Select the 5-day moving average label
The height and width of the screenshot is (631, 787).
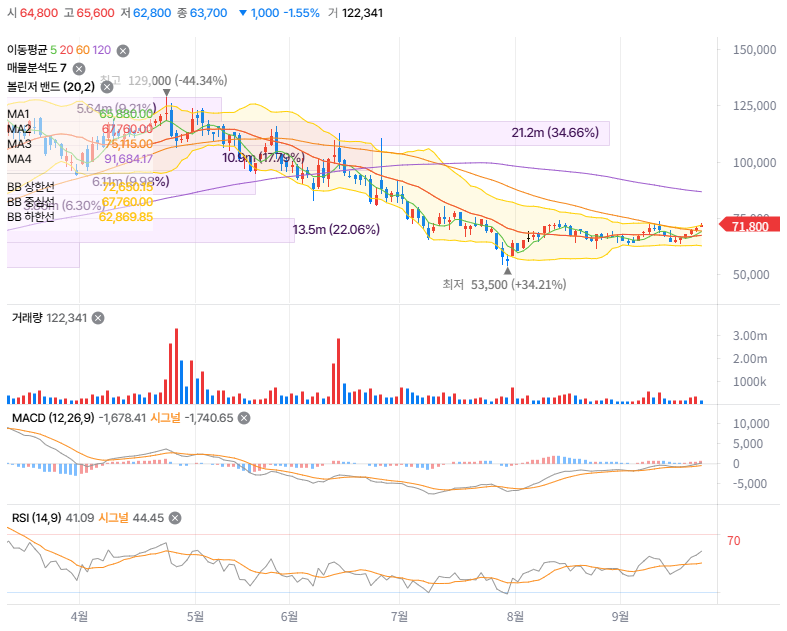53,50
